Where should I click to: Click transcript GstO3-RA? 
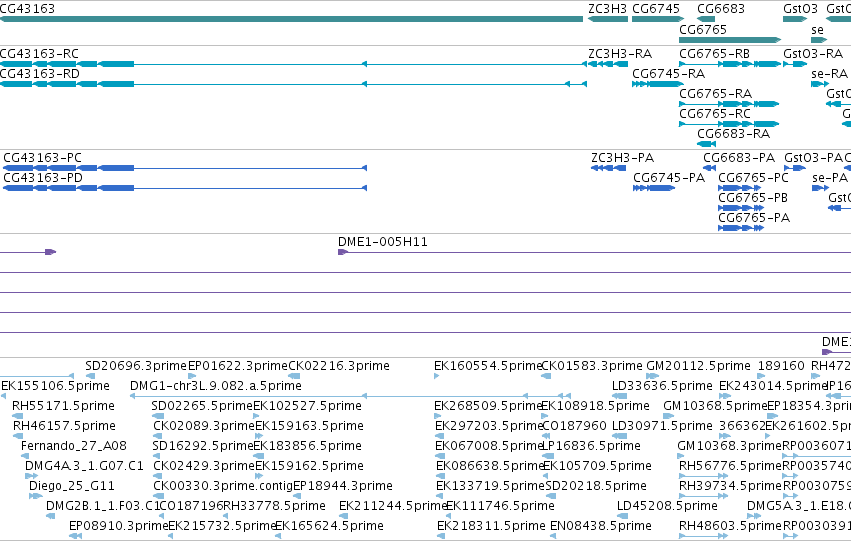point(795,64)
